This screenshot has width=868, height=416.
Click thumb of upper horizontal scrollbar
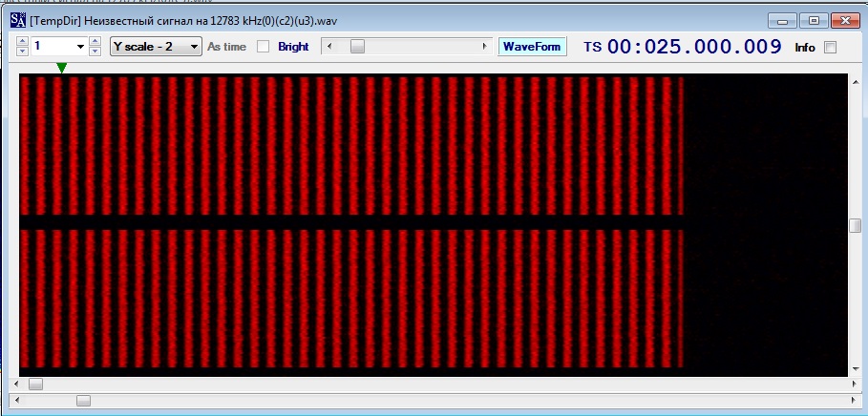[36, 384]
